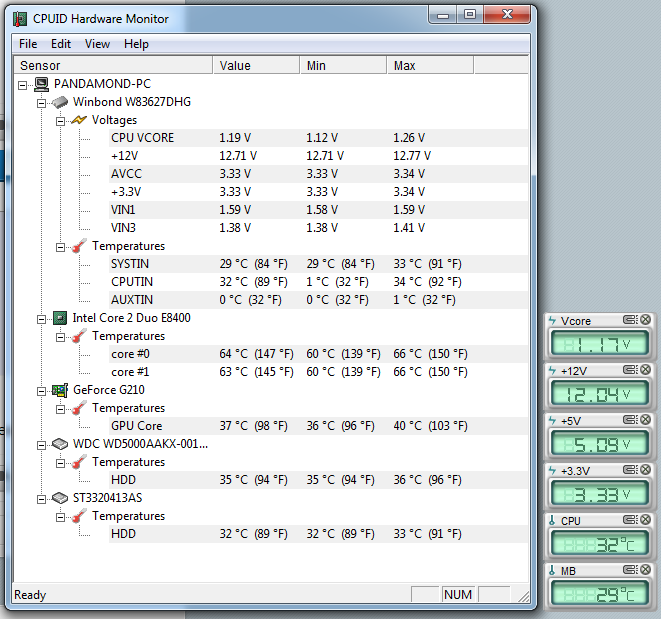Select the VIN1 voltage row

[318, 210]
